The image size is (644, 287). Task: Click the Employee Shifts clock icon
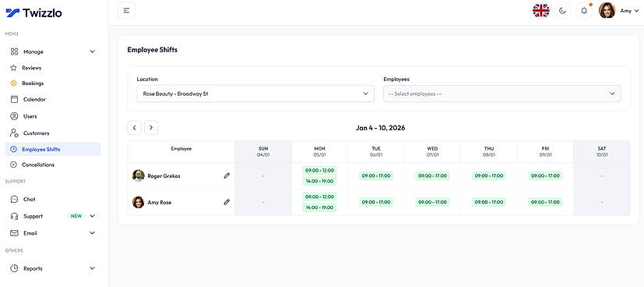coord(13,149)
